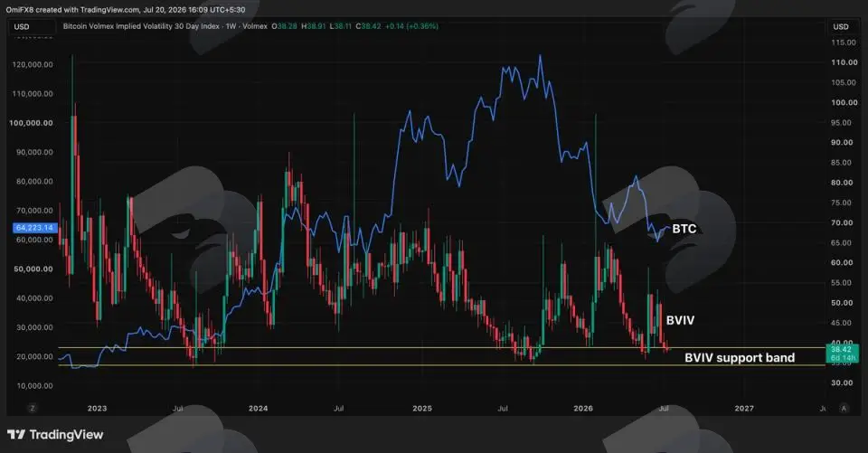Screen dimensions: 868x453
Task: Click 100,000.00 on the left price scale
Action: pos(32,123)
